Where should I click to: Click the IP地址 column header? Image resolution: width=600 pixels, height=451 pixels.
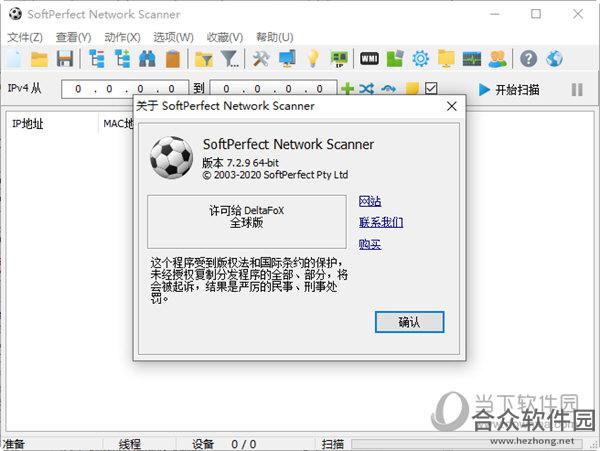28,124
